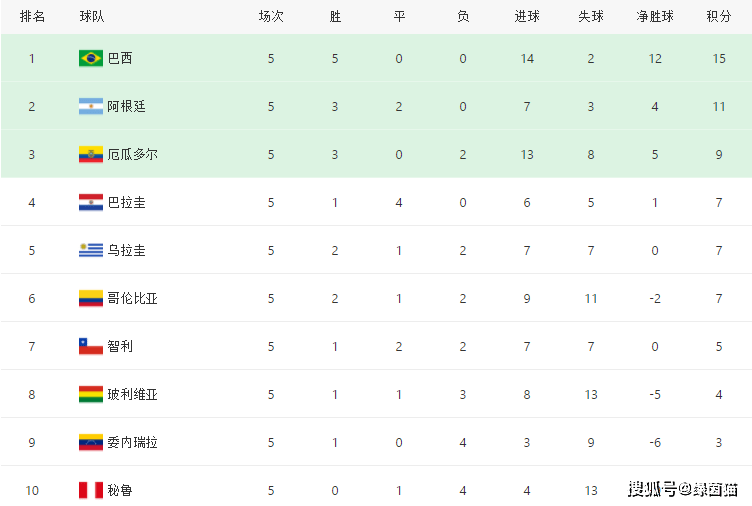Click the Peru flag icon
Image resolution: width=752 pixels, height=506 pixels.
point(91,490)
